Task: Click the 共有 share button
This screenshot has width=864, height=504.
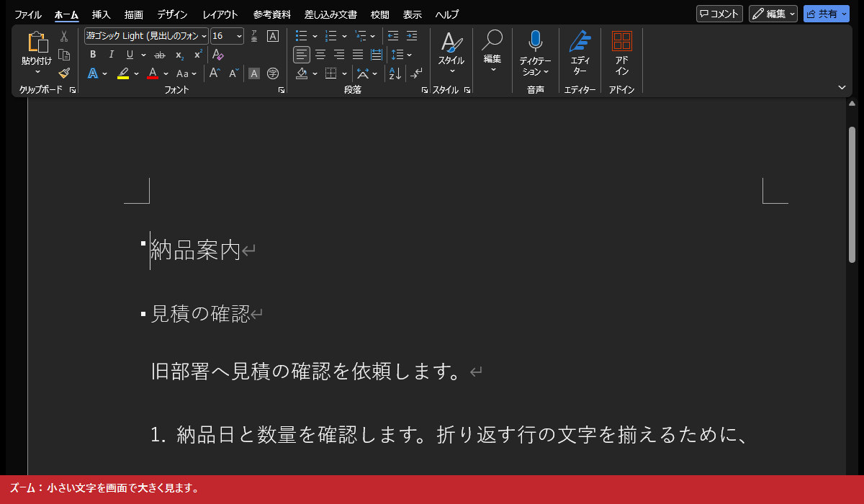Action: pyautogui.click(x=827, y=14)
